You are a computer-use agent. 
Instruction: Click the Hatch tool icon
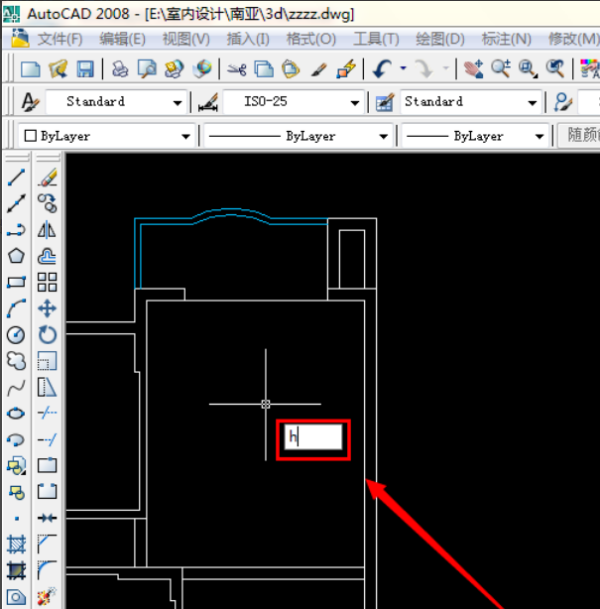16,545
